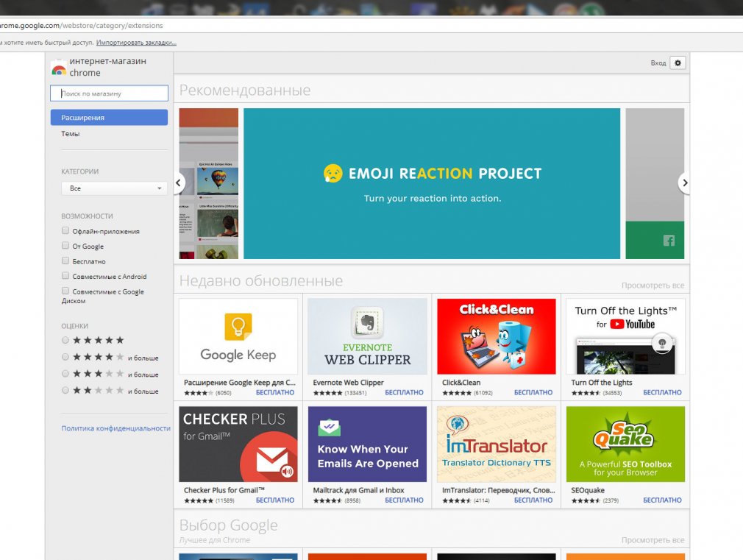Open Checker Plus for Gmail thumbnail
Screen dimensions: 743x560
coord(238,444)
